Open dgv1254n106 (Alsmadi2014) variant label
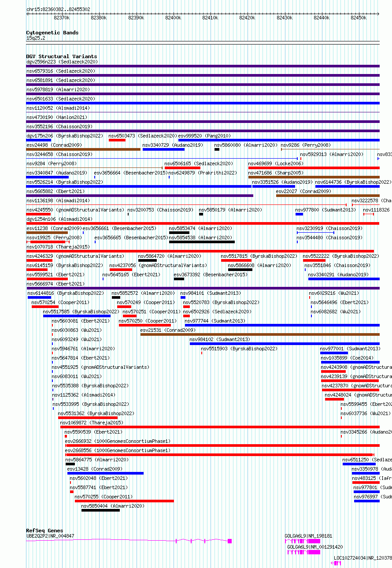Image resolution: width=392 pixels, height=568 pixels. pos(59,219)
